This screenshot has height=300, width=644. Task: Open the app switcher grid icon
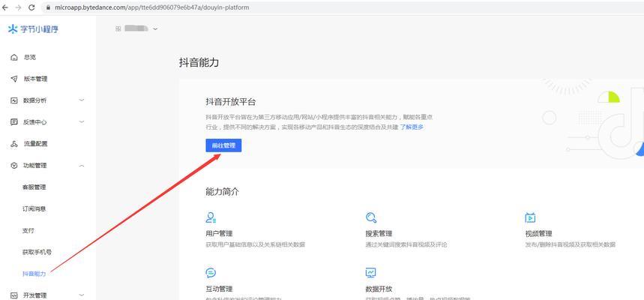click(118, 28)
